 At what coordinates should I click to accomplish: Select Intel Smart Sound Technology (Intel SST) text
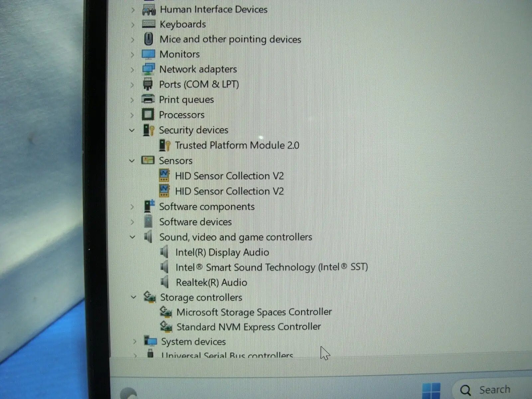[x=271, y=267]
